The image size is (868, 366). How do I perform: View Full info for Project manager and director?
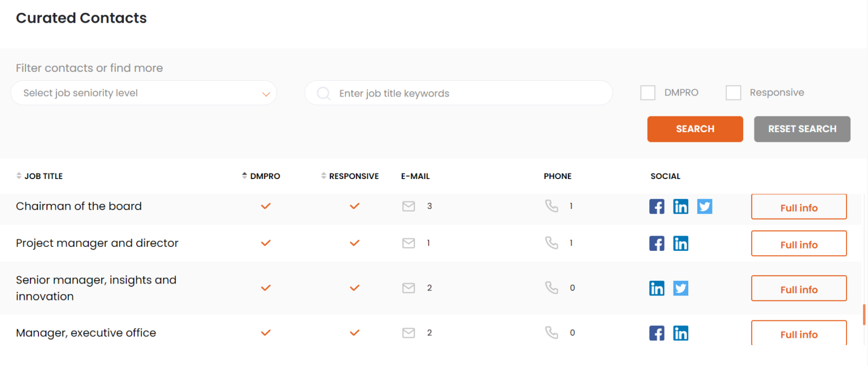pos(798,243)
